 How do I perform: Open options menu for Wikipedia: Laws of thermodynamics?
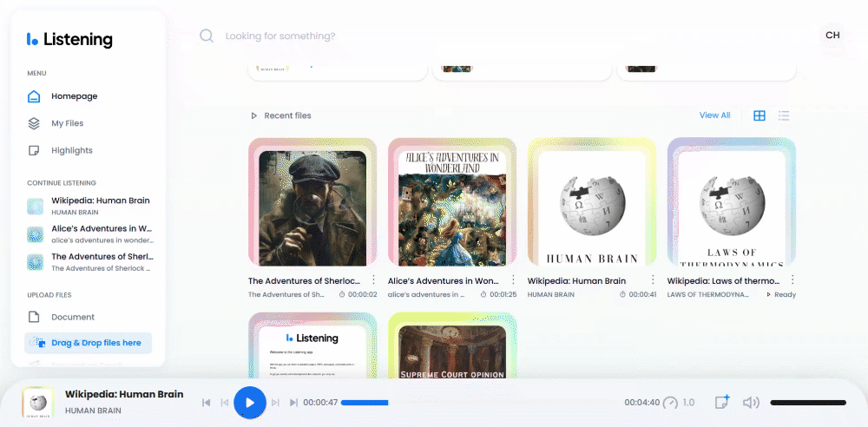point(792,279)
